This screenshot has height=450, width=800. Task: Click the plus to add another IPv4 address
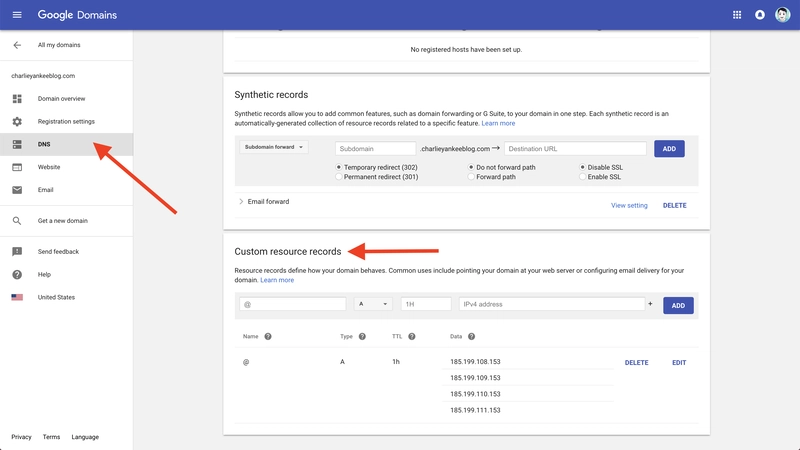click(x=650, y=304)
